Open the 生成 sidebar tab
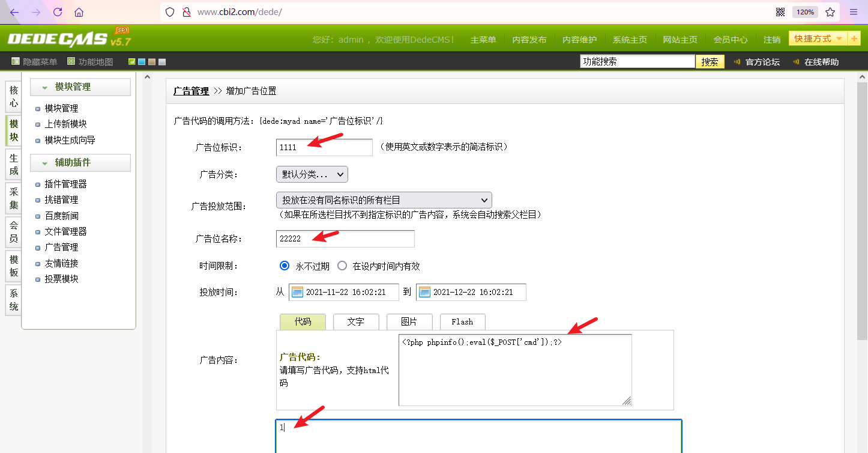This screenshot has width=868, height=453. (x=14, y=165)
